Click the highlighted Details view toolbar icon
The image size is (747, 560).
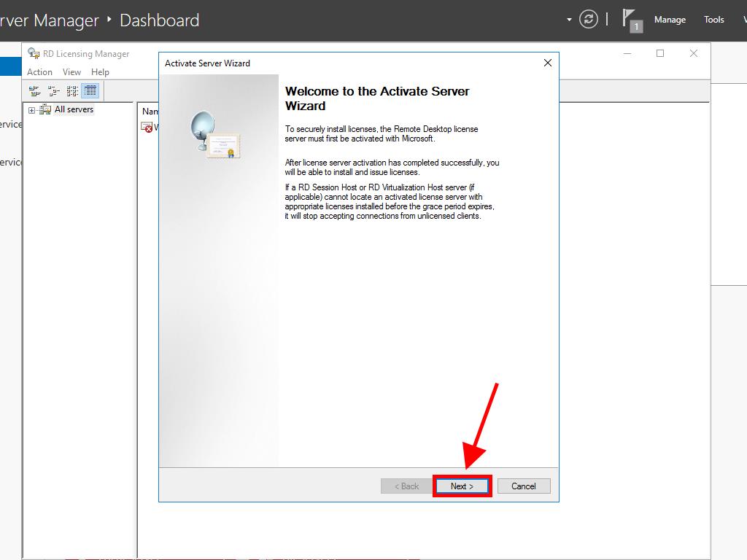[x=90, y=91]
